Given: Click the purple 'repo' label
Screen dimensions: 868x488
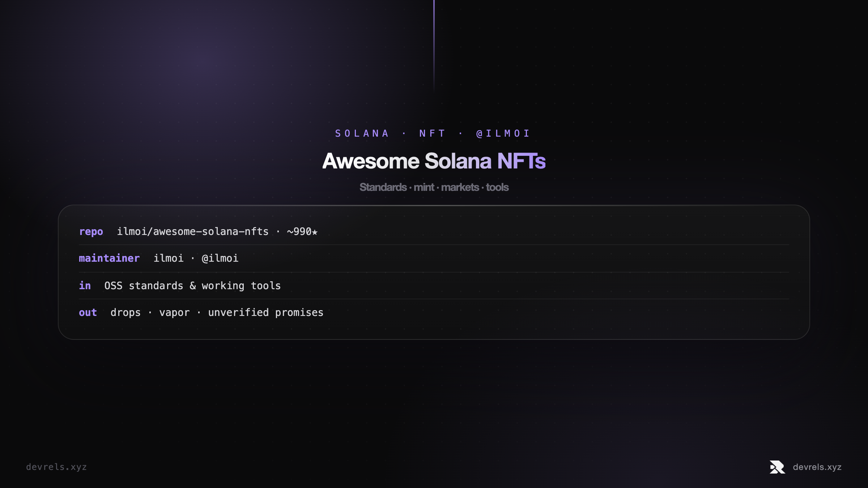Looking at the screenshot, I should coord(91,232).
